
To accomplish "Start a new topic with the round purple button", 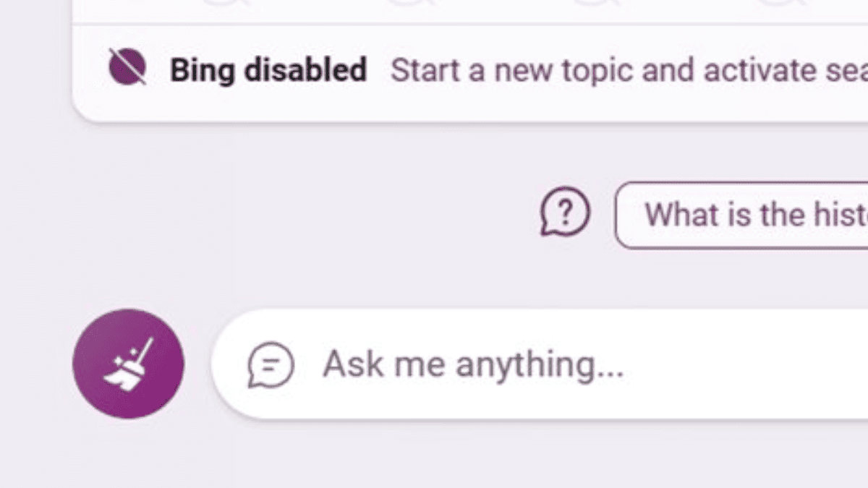I will click(x=128, y=364).
